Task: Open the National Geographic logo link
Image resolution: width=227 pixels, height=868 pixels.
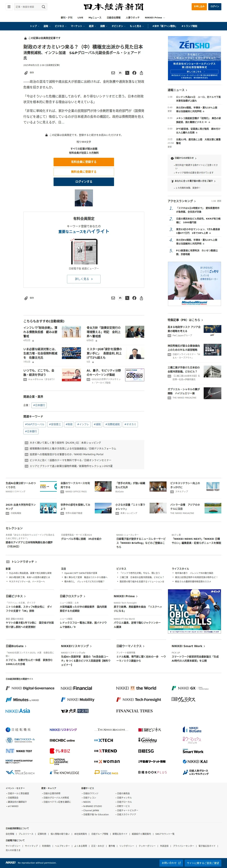Action: click(59, 762)
